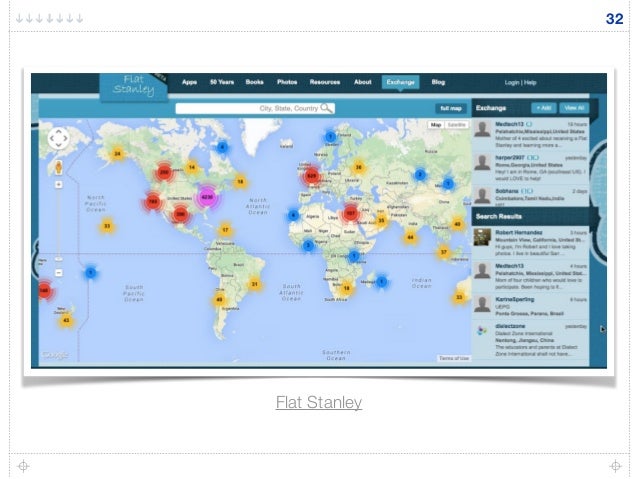The height and width of the screenshot is (479, 638).
Task: Click the red cluster over Mexico
Action: point(180,214)
